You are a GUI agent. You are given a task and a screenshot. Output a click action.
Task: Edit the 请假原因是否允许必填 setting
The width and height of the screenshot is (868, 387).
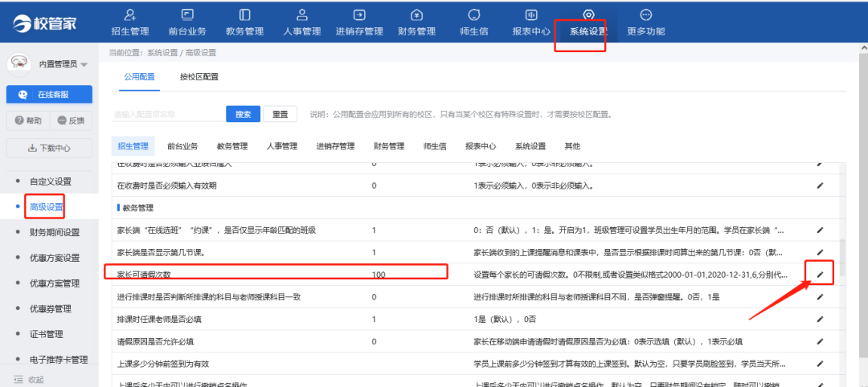coord(820,341)
